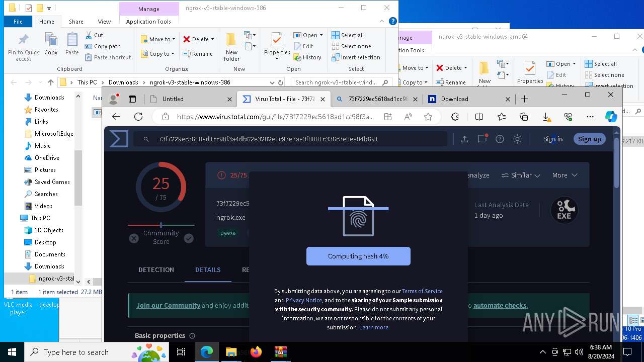The width and height of the screenshot is (644, 362).
Task: Click Sign in link on VirusTotal
Action: [x=553, y=139]
